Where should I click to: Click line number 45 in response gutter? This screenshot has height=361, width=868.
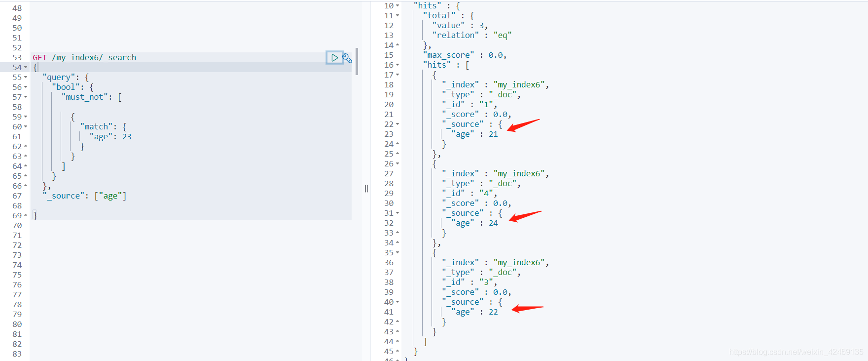(389, 352)
